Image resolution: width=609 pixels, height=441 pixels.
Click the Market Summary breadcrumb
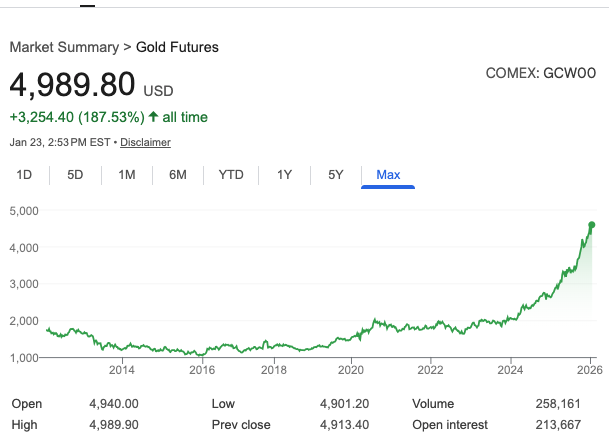point(63,47)
